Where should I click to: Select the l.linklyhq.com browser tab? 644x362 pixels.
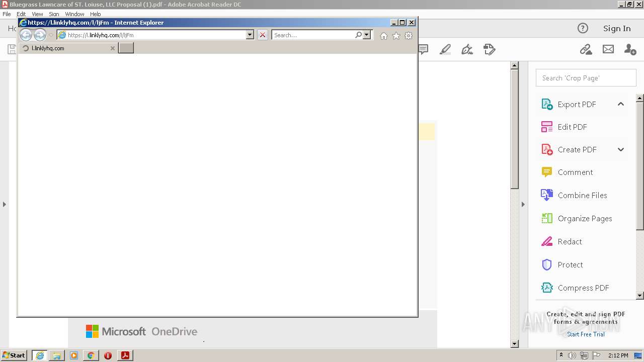pyautogui.click(x=68, y=48)
